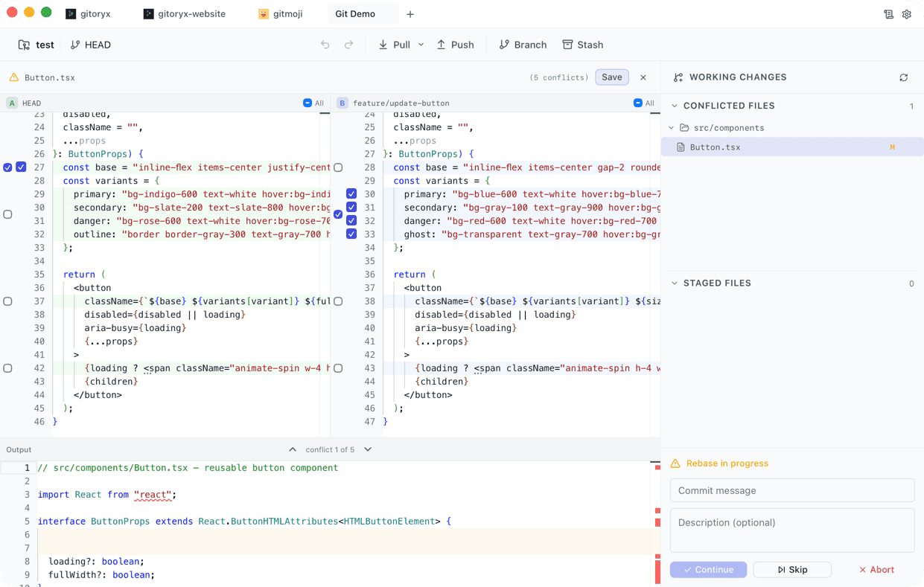Place cursor on Output line 5 interface declaration
The image size is (924, 587).
244,522
